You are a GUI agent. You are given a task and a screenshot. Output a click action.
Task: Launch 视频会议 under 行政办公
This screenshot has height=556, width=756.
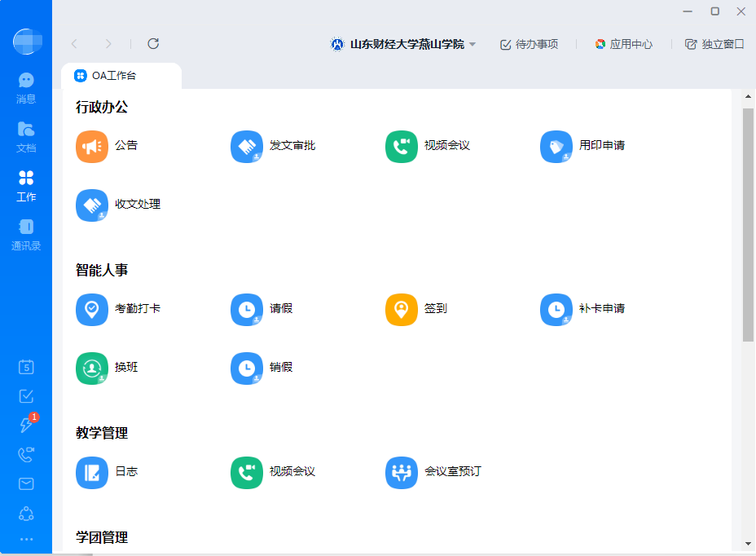(x=402, y=147)
